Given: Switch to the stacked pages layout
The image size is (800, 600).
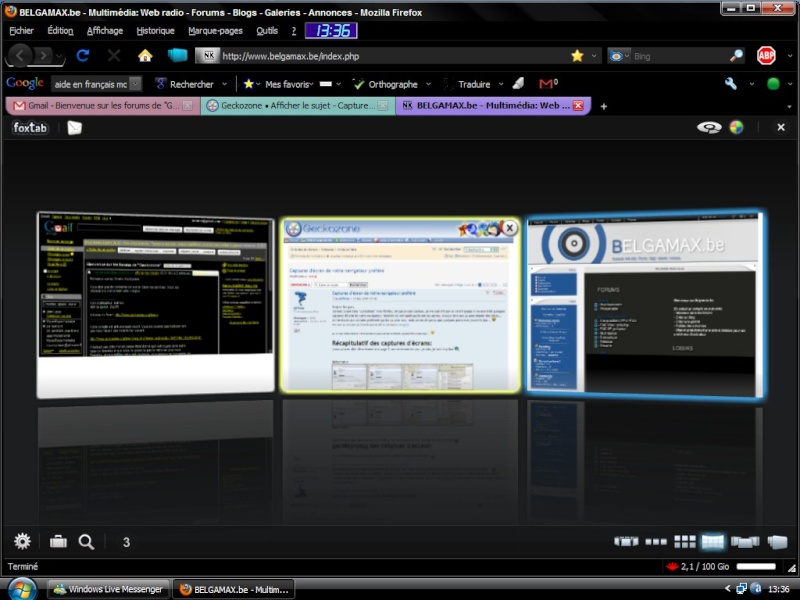Looking at the screenshot, I should click(x=778, y=541).
